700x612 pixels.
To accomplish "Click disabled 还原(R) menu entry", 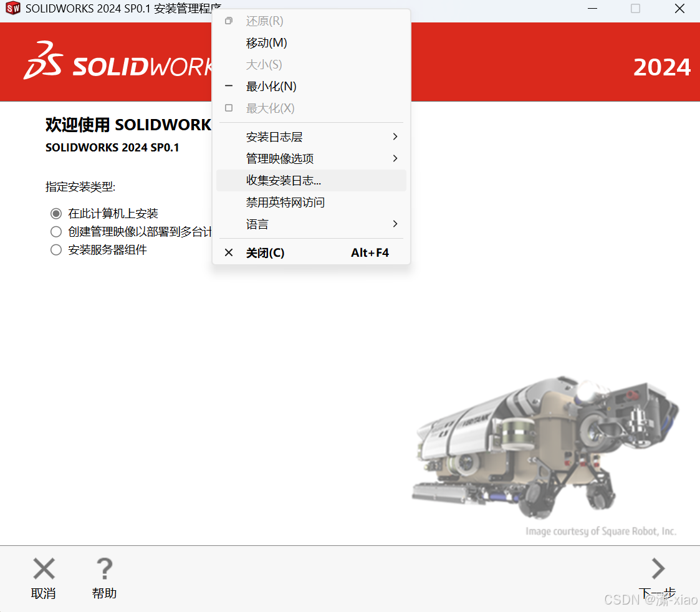I will coord(311,21).
